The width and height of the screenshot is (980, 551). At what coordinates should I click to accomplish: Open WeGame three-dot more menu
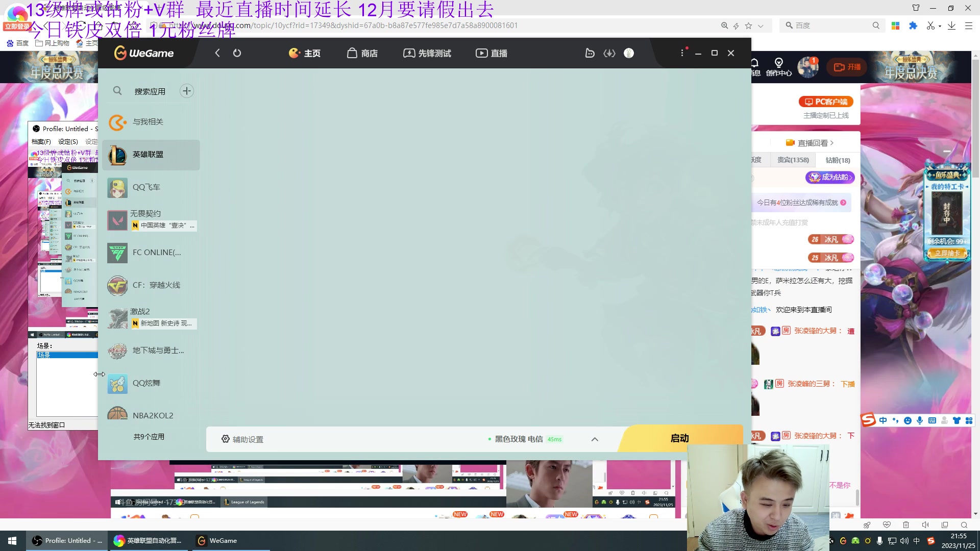682,53
